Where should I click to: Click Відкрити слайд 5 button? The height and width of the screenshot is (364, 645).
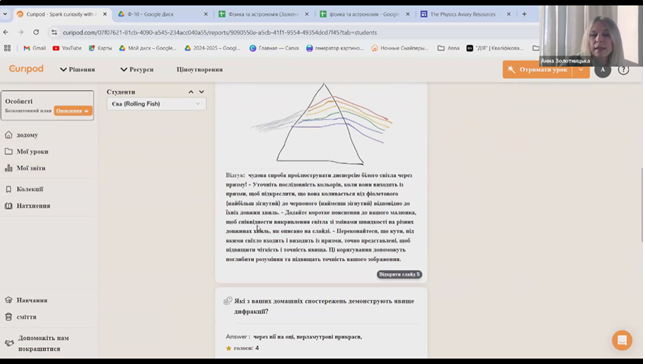point(399,274)
